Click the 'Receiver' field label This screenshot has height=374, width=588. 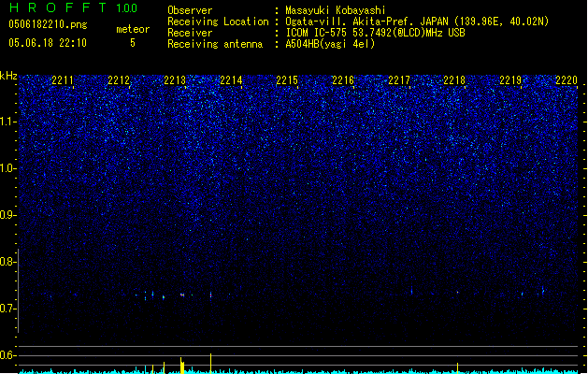point(190,33)
